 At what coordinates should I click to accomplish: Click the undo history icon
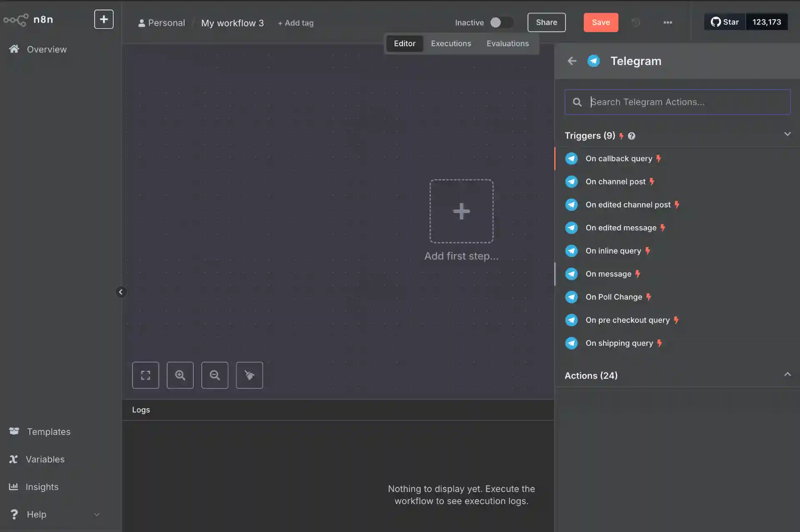click(x=635, y=22)
